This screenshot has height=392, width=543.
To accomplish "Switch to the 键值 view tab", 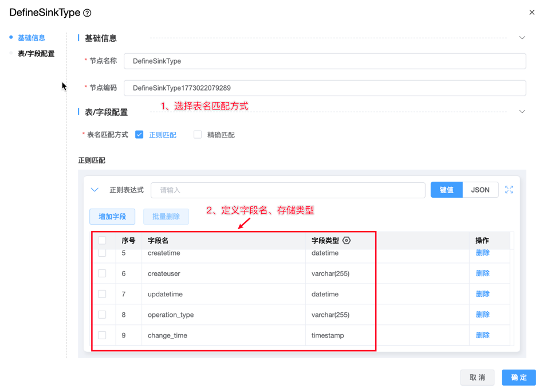I will [446, 190].
